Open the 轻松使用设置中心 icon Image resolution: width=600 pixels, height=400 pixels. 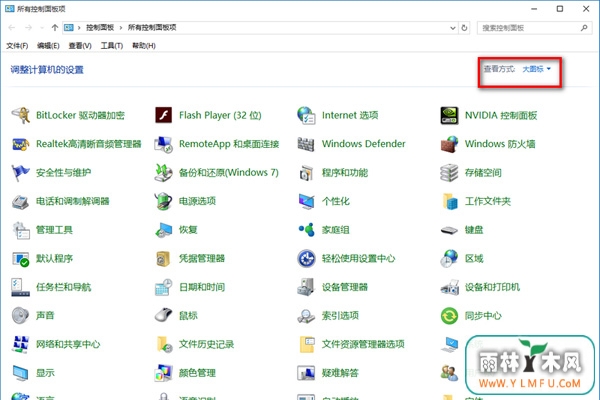click(306, 258)
